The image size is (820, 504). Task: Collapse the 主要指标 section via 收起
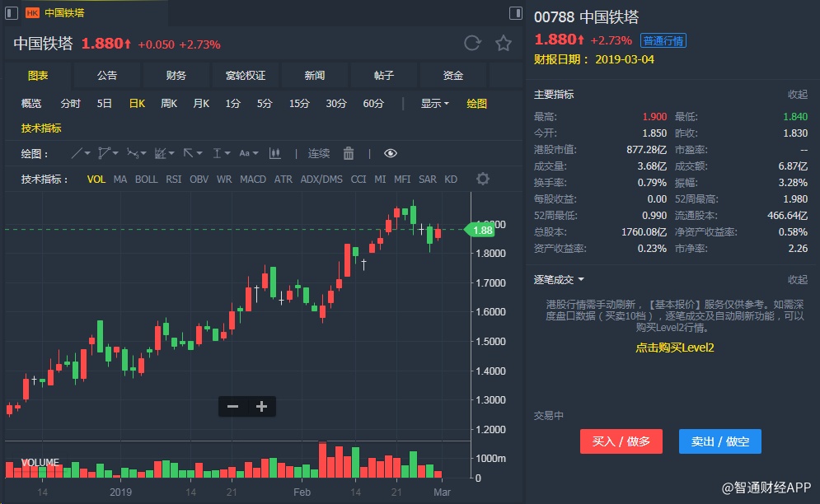797,94
